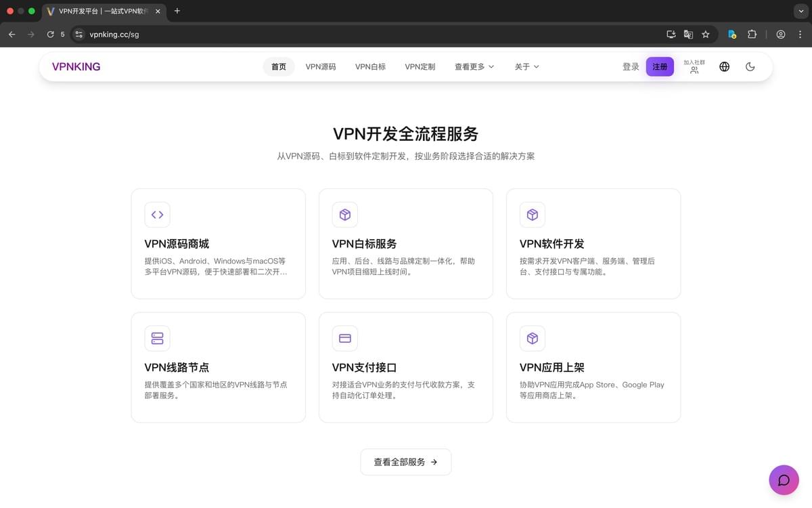
Task: Click the box icon in VPN白标服务 card
Action: (345, 215)
